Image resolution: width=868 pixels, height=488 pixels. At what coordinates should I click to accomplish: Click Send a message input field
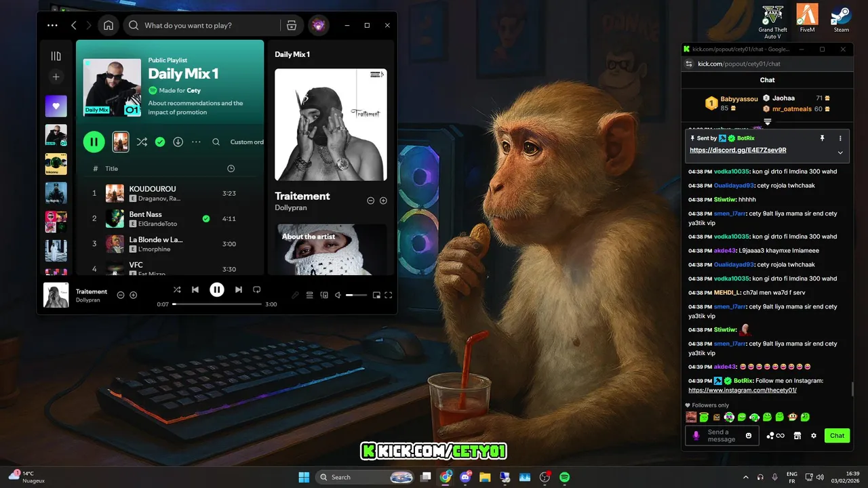723,436
